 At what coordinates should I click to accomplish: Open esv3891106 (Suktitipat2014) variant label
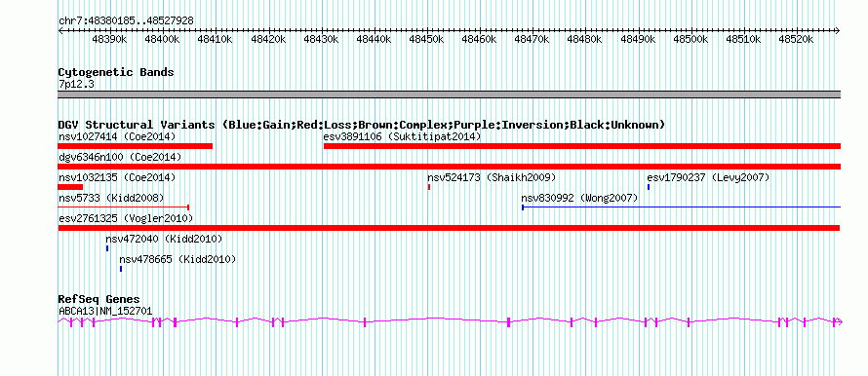pos(403,136)
